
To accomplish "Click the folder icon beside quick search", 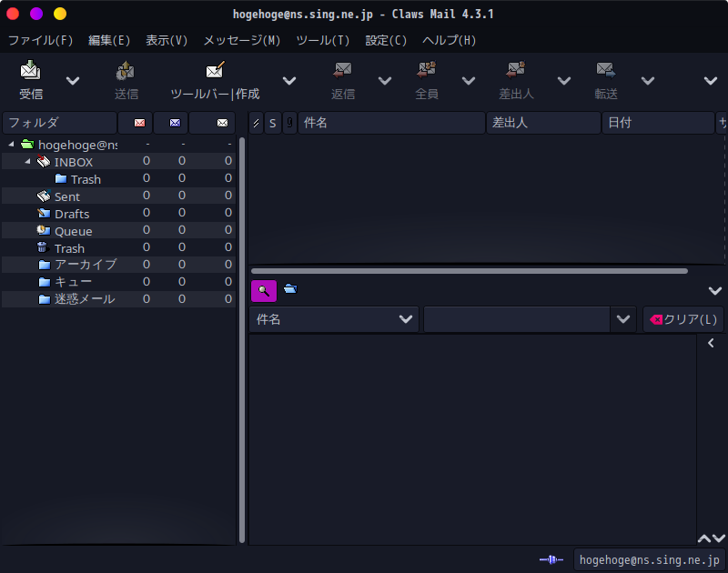I will pyautogui.click(x=290, y=289).
